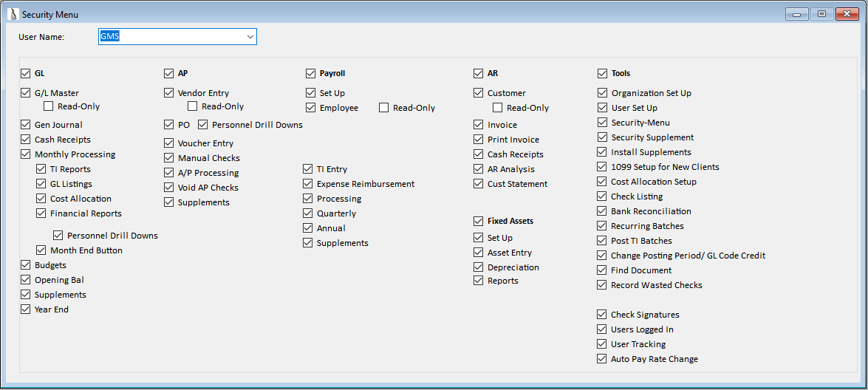Uncheck Bank Reconciliation under Tools
This screenshot has width=868, height=390.
point(602,211)
